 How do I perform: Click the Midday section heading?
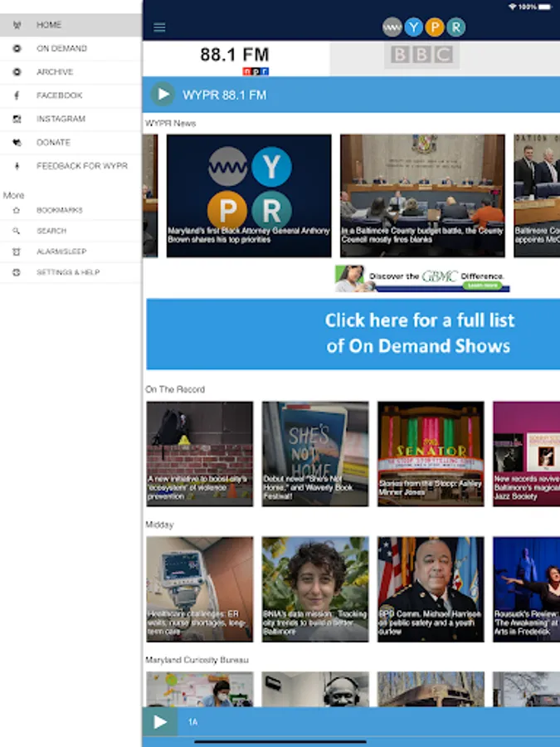(x=159, y=525)
